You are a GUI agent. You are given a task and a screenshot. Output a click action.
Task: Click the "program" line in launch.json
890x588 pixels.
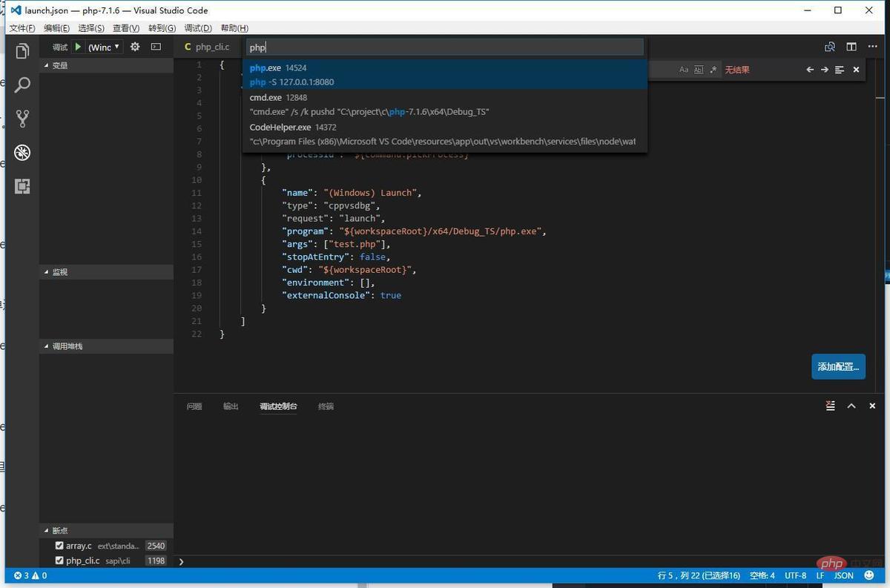coord(414,231)
